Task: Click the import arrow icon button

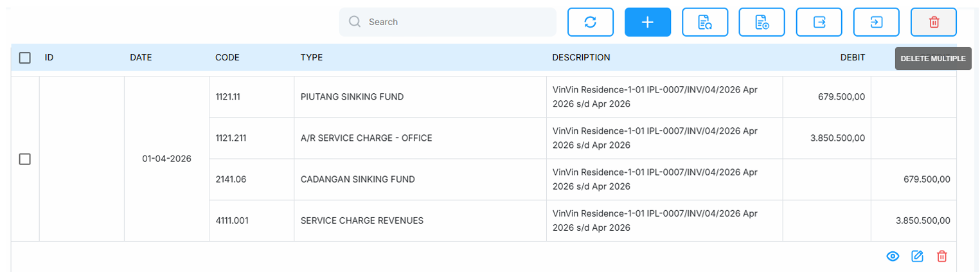Action: click(x=877, y=22)
